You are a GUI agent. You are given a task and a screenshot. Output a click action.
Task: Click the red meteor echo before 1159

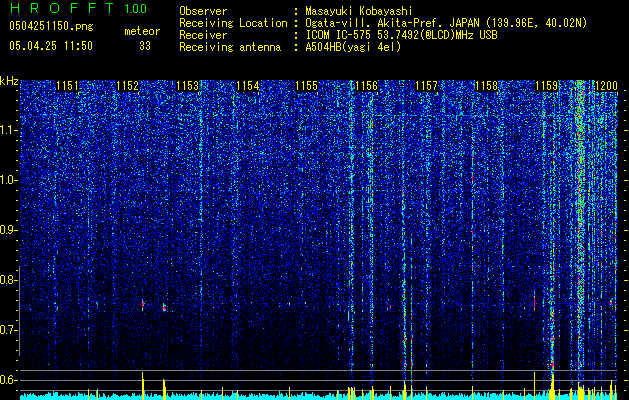point(534,301)
